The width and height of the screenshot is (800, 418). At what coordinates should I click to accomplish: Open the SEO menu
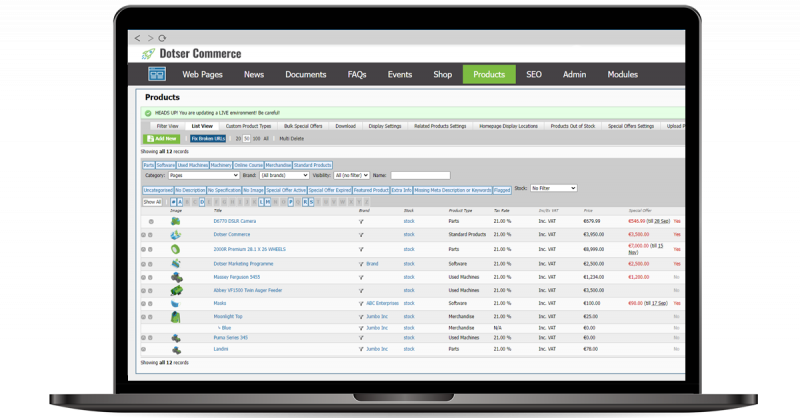tap(534, 75)
